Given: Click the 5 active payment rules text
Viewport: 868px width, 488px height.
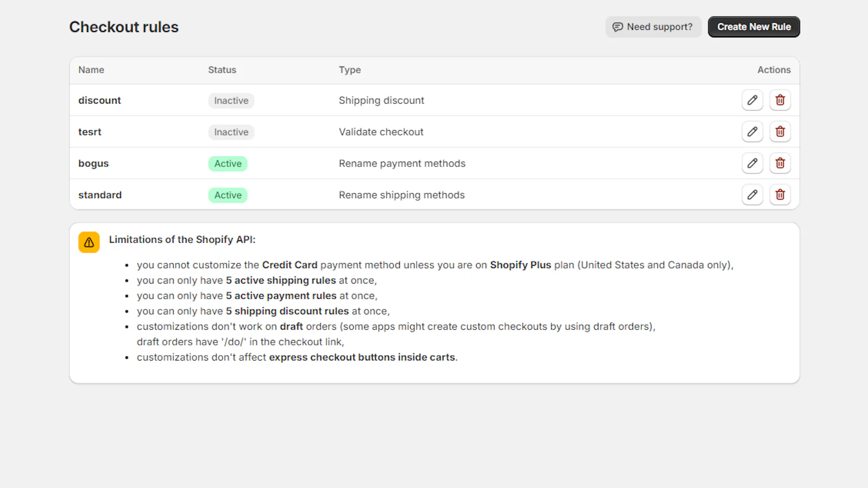Looking at the screenshot, I should [x=281, y=296].
